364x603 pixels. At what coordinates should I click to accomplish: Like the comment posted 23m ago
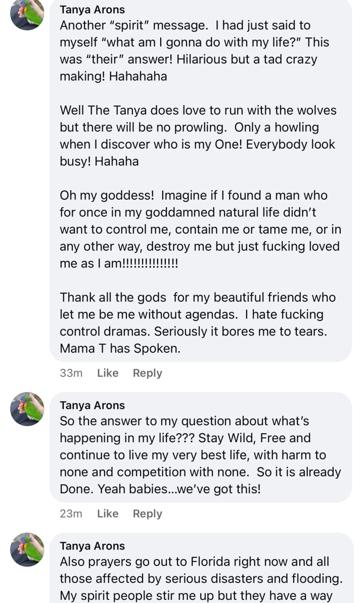pos(108,514)
